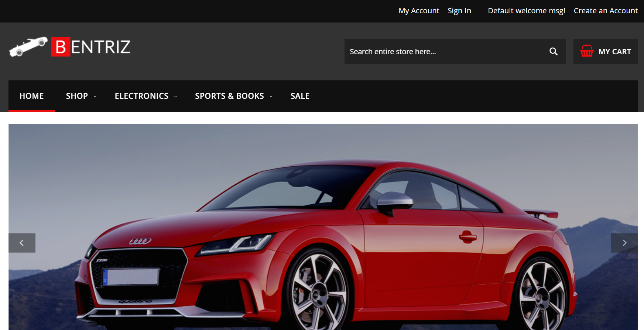Open the SALE menu item
The height and width of the screenshot is (330, 644).
click(300, 96)
